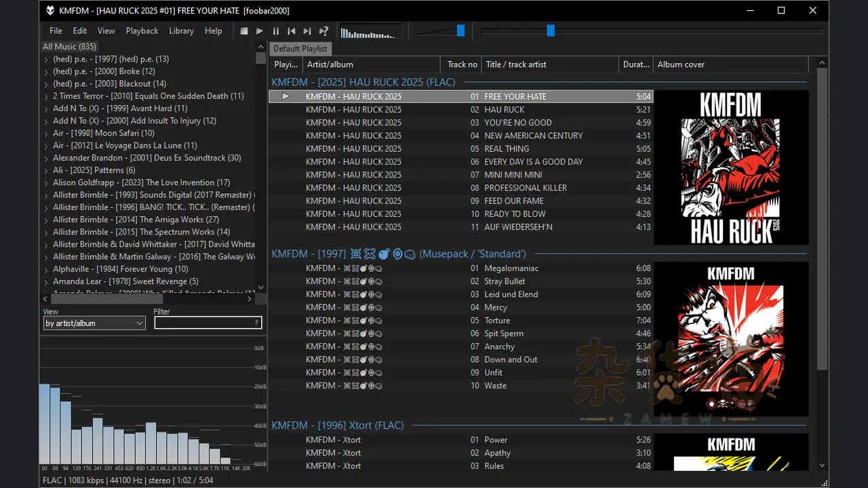Click the Xtort album cover thumbnail

(731, 453)
